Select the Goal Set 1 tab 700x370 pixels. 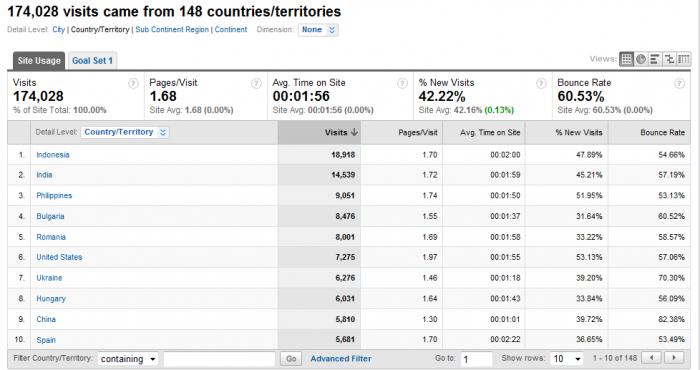(92, 61)
